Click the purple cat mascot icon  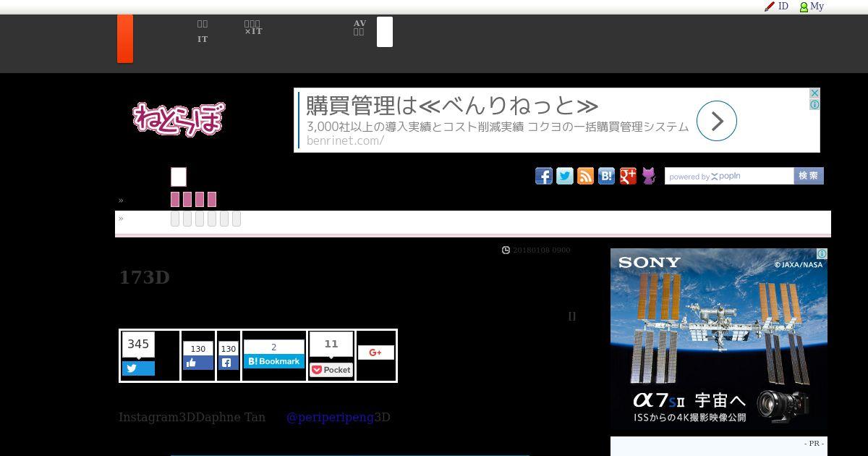(649, 176)
